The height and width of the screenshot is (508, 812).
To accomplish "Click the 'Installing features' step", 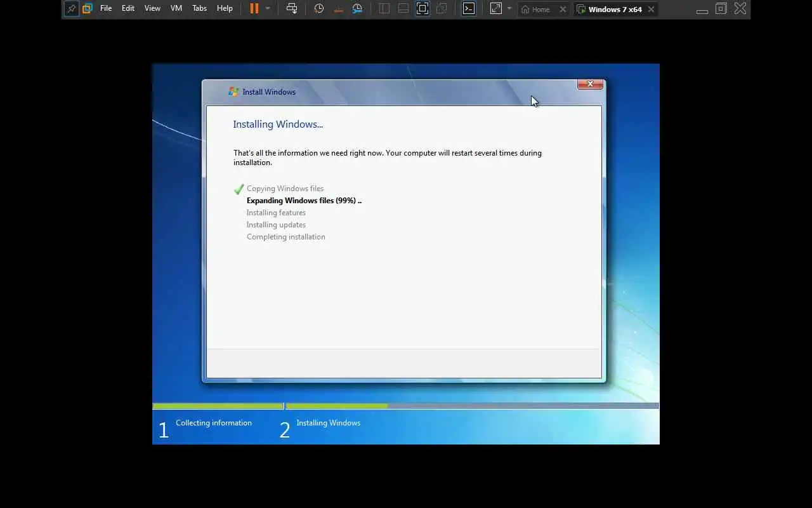I will point(276,213).
